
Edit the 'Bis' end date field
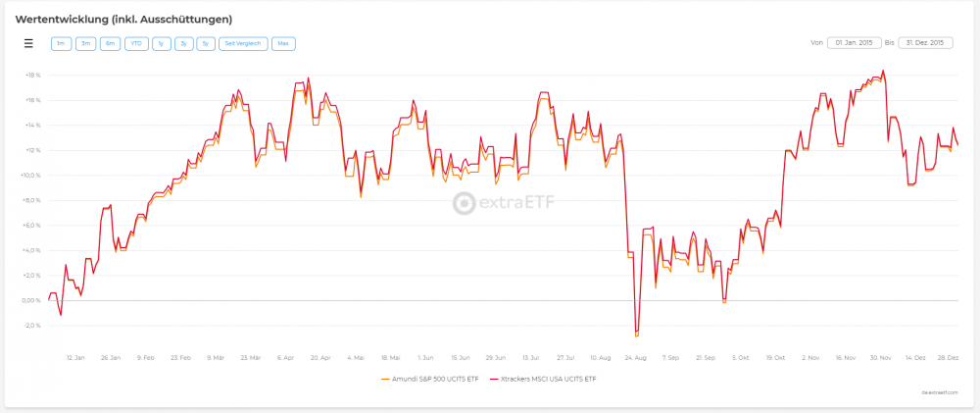click(926, 43)
